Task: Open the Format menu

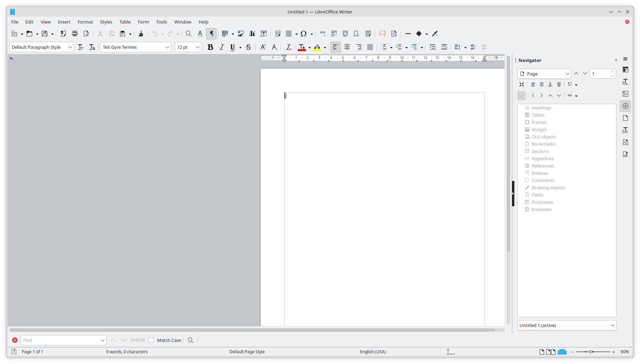Action: [85, 22]
